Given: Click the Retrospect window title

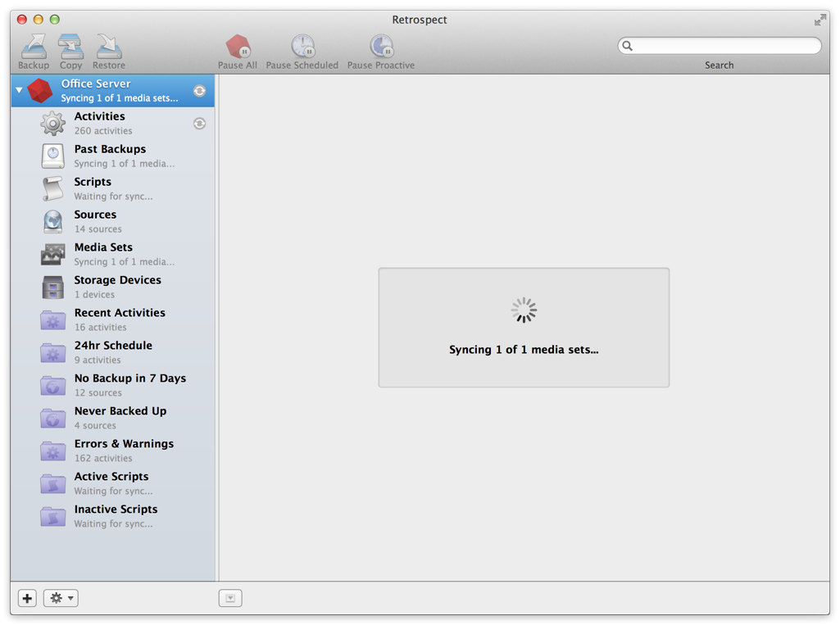Looking at the screenshot, I should click(x=420, y=20).
